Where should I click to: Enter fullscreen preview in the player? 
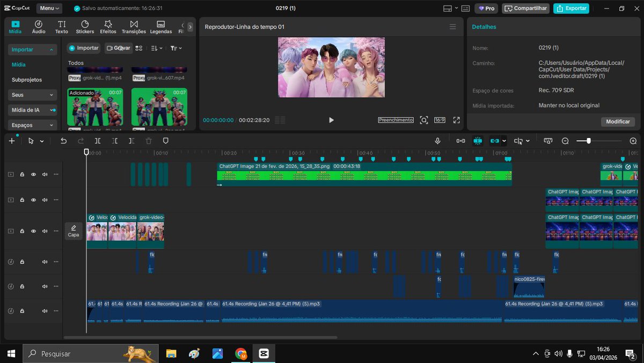(457, 120)
